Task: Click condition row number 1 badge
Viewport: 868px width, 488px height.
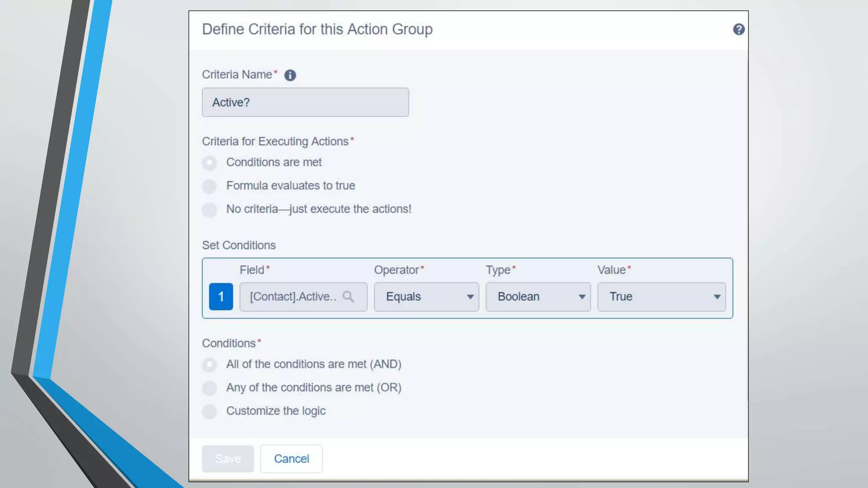Action: 221,297
